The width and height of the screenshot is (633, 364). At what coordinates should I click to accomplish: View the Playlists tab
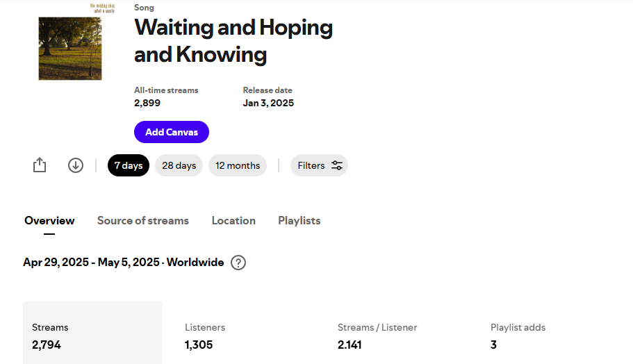(x=299, y=221)
